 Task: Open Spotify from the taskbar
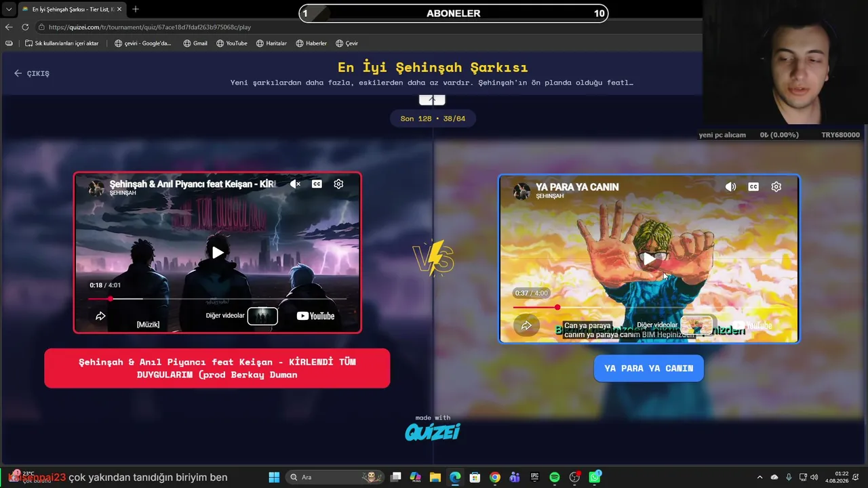click(555, 477)
